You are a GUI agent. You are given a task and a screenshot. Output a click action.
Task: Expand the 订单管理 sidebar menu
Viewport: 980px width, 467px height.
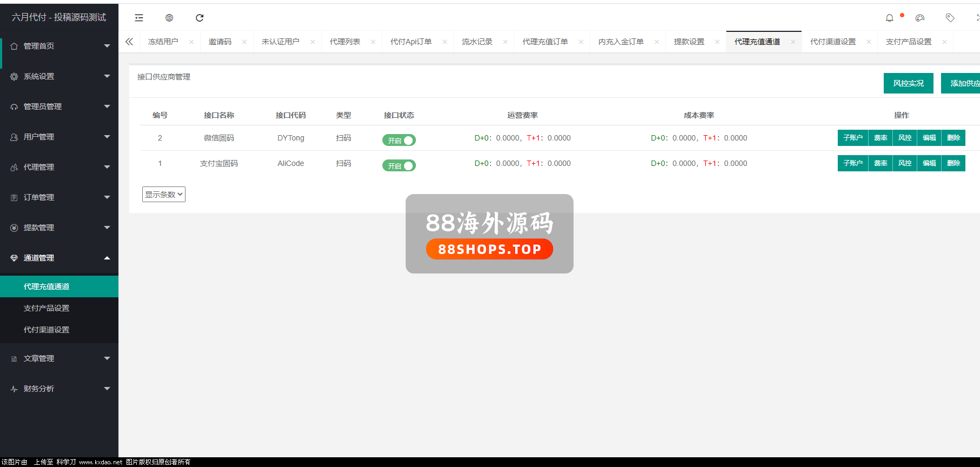coord(59,197)
